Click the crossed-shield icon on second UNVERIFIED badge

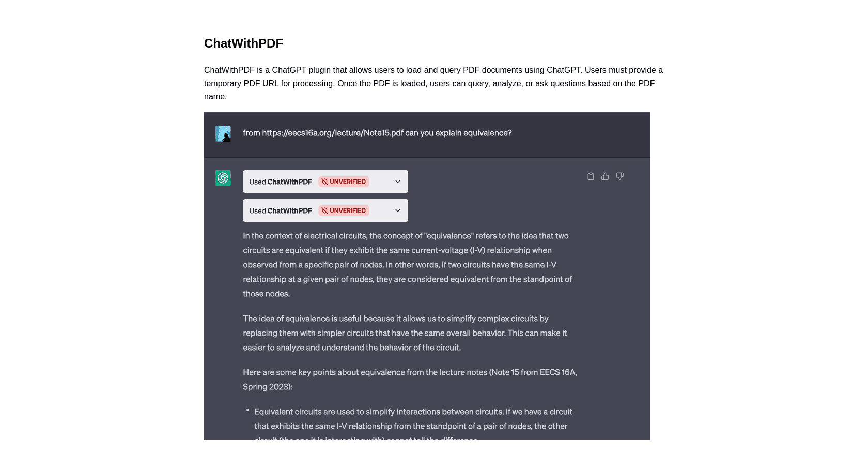click(324, 210)
